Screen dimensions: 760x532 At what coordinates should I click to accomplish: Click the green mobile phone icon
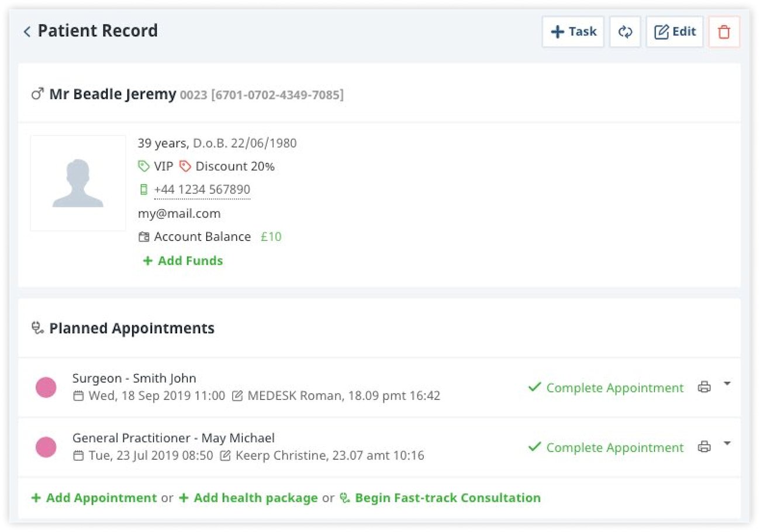click(143, 189)
